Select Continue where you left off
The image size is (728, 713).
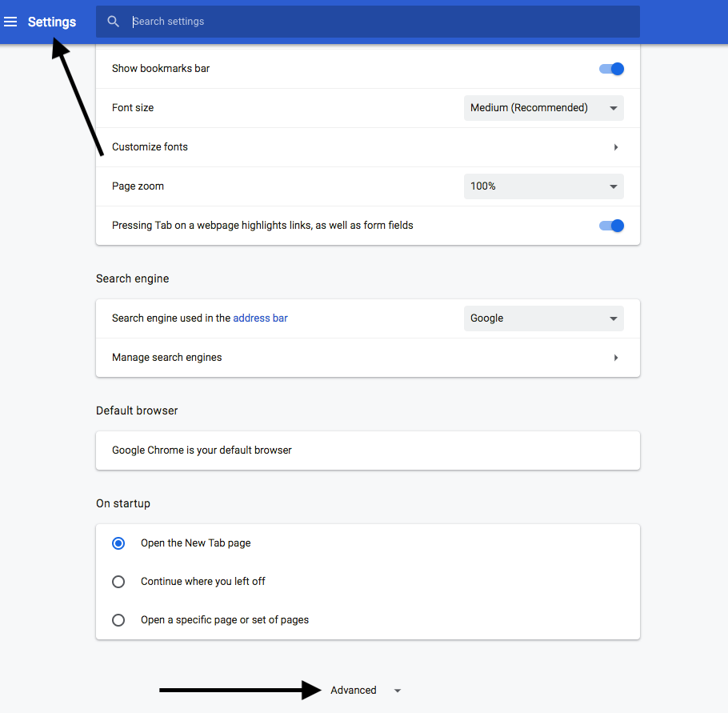pos(118,582)
